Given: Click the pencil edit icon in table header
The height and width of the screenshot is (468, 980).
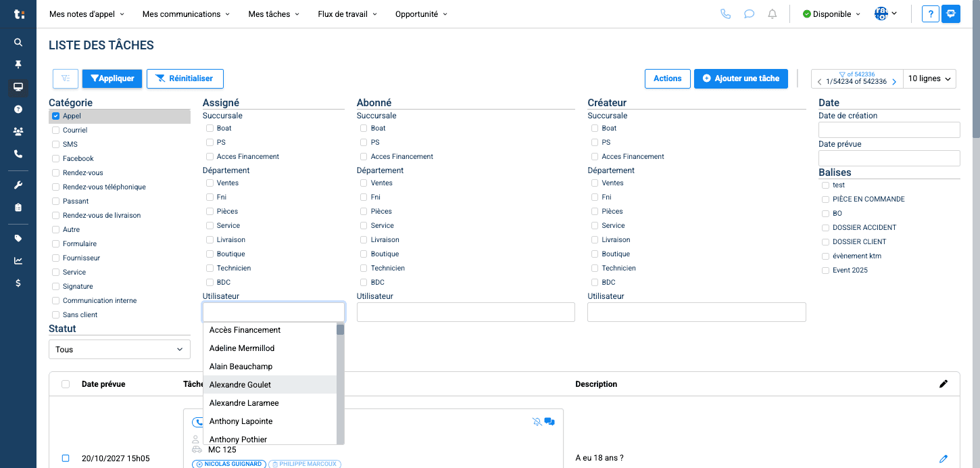Looking at the screenshot, I should (x=944, y=384).
